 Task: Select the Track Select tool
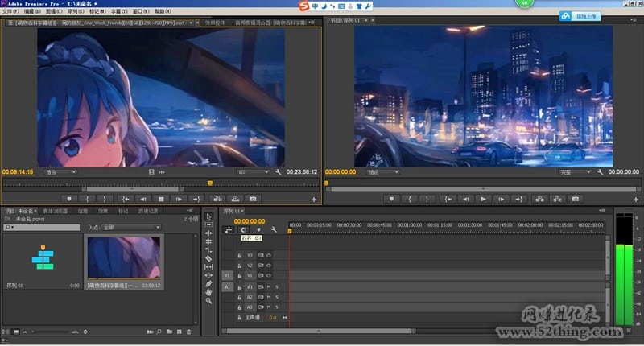[x=208, y=225]
